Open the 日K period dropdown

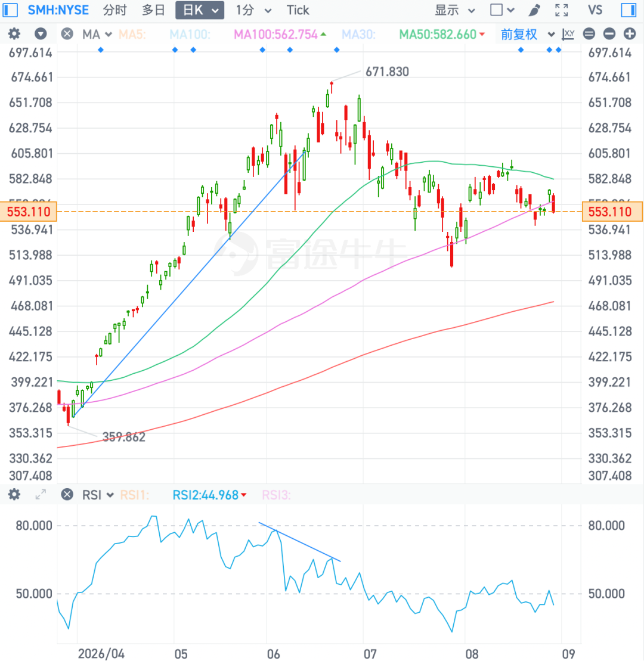pyautogui.click(x=200, y=10)
